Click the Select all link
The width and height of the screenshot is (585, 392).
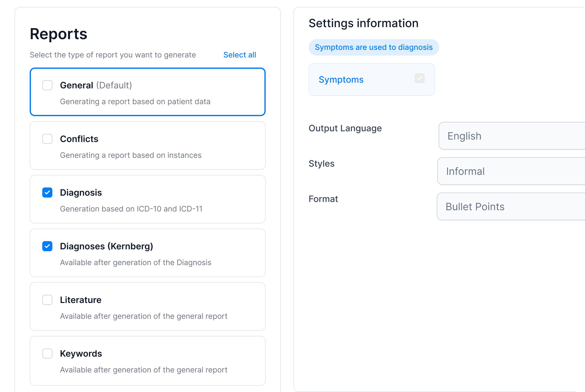click(240, 55)
